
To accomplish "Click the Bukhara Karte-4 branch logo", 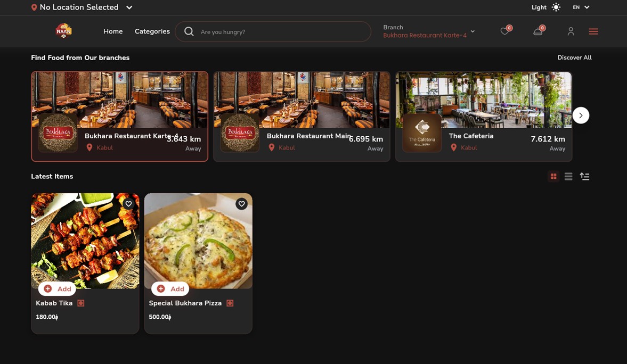I will (x=58, y=133).
